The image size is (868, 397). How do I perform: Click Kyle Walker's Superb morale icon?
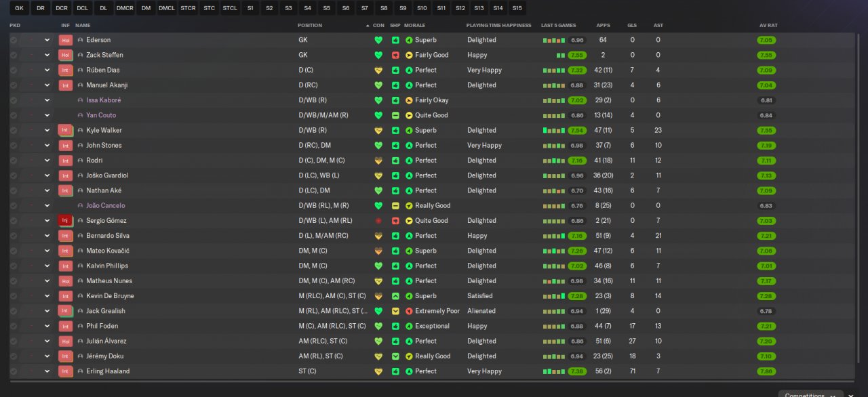coord(409,130)
